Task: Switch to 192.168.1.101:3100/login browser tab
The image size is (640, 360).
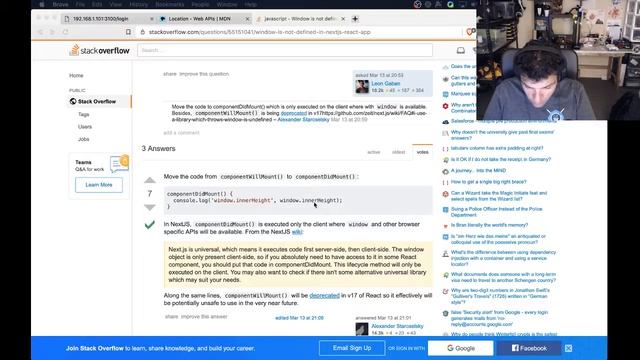Action: point(100,19)
